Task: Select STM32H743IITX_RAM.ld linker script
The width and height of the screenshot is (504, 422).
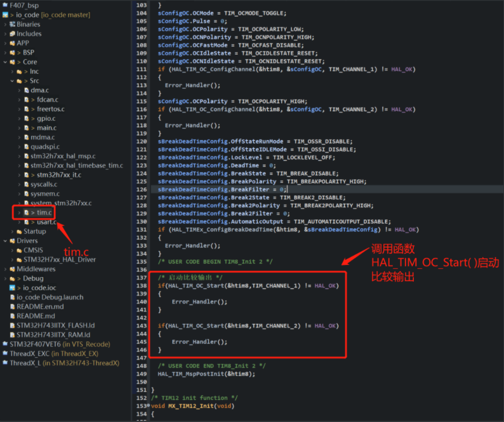Action: (x=53, y=335)
